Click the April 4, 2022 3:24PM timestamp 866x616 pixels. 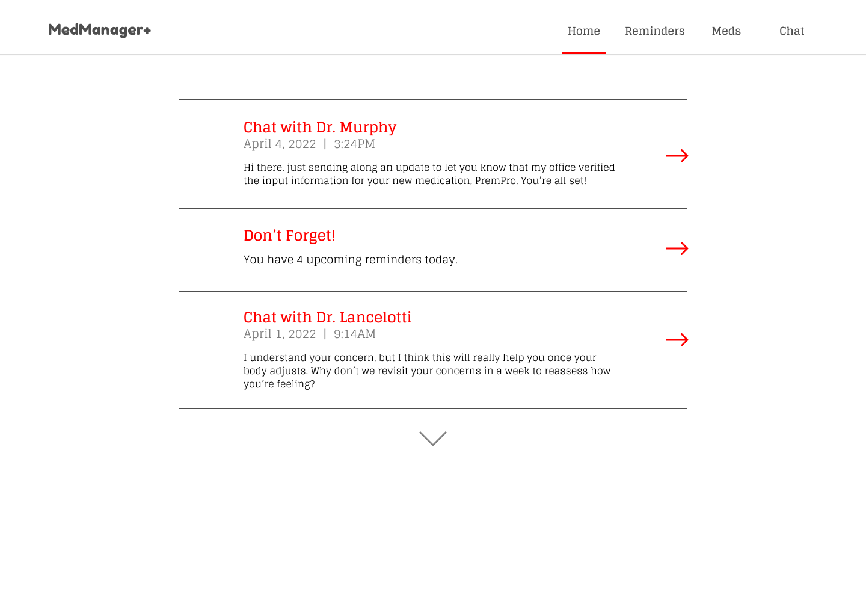[x=309, y=144]
